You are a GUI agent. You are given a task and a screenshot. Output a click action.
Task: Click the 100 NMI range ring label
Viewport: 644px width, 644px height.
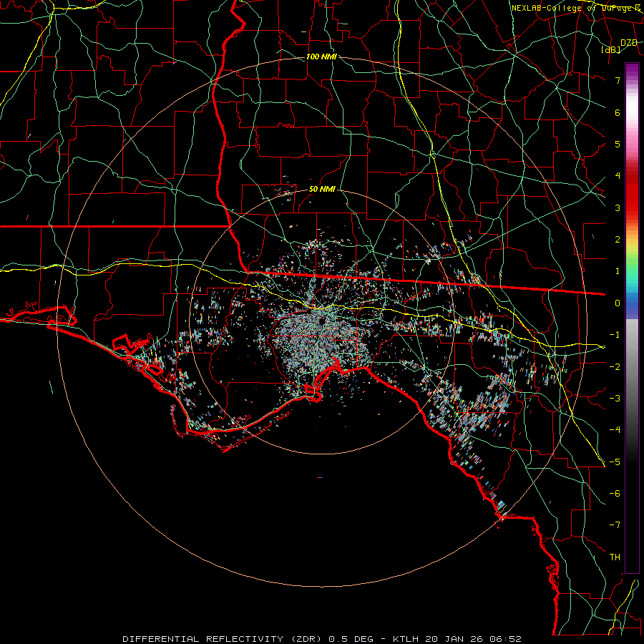[x=321, y=57]
